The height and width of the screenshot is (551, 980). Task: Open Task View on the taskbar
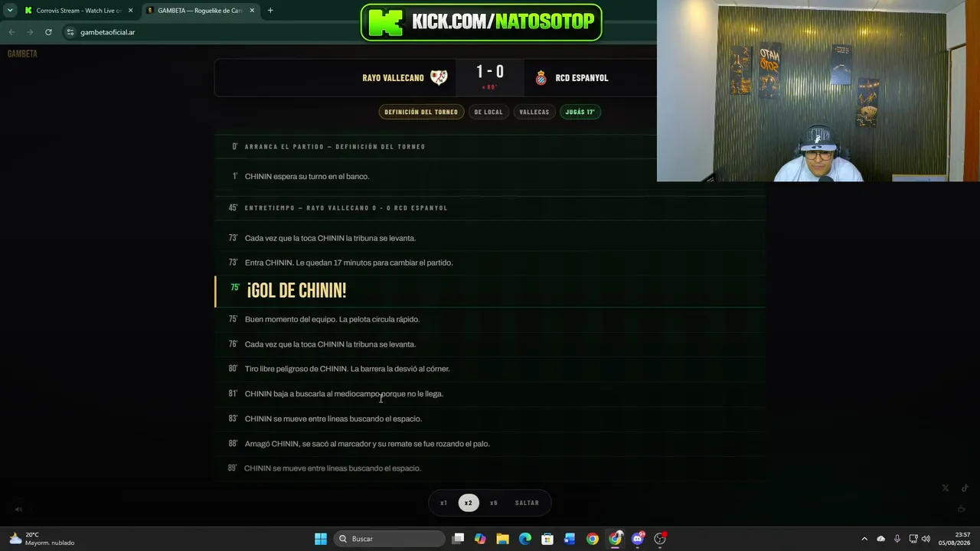[458, 539]
